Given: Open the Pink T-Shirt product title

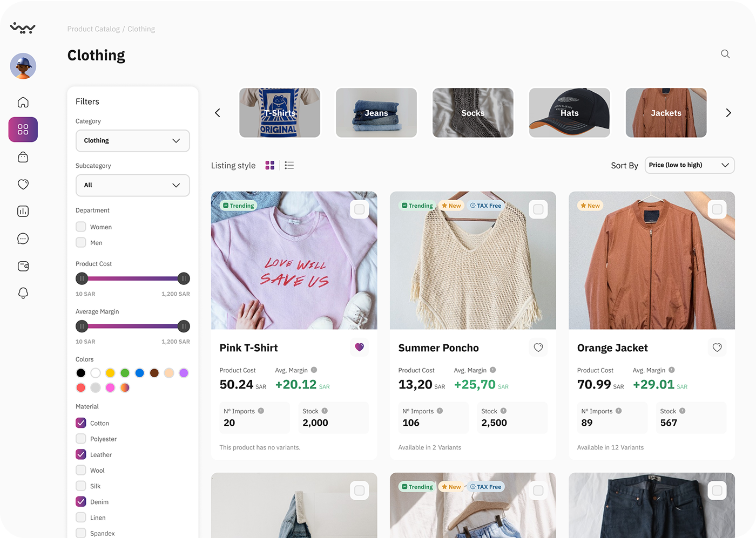Looking at the screenshot, I should [x=249, y=348].
